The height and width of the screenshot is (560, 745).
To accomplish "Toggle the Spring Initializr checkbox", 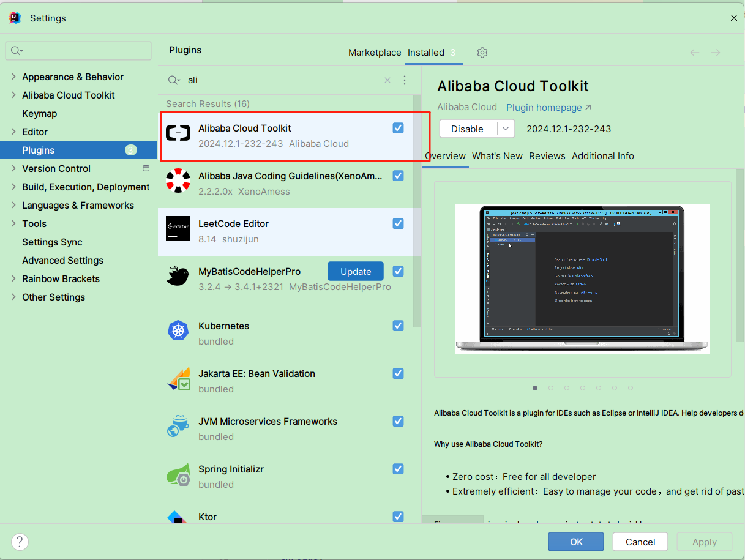I will coord(399,469).
